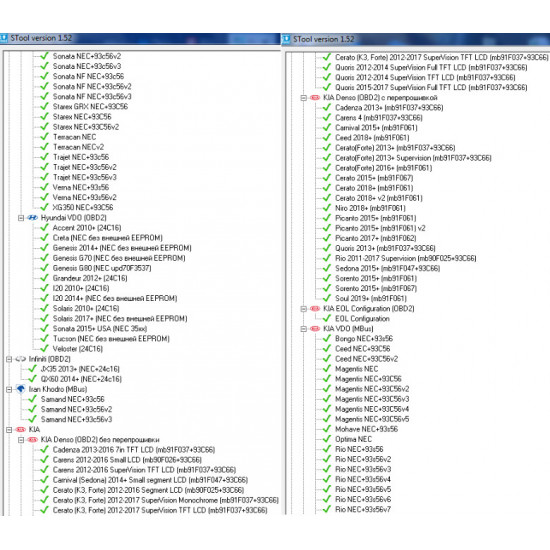
Task: Select Carens 2012-2016 Small LCD entry
Action: (127, 460)
